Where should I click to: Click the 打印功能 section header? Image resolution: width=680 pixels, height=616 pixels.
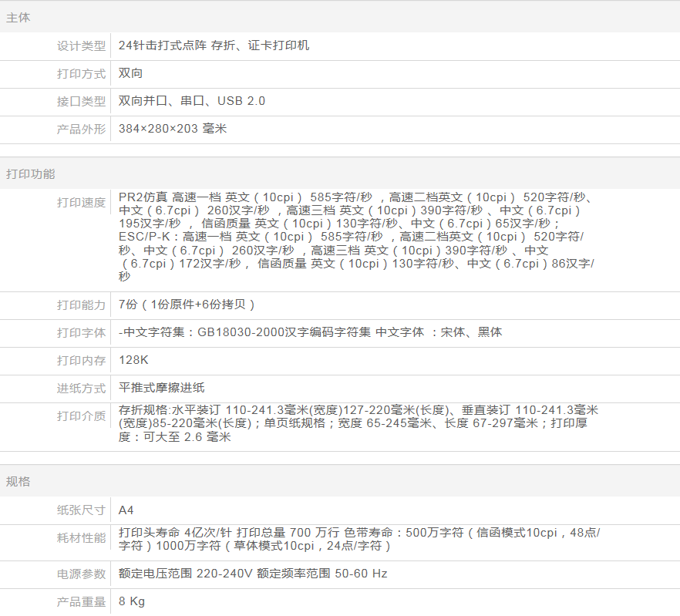pos(31,174)
